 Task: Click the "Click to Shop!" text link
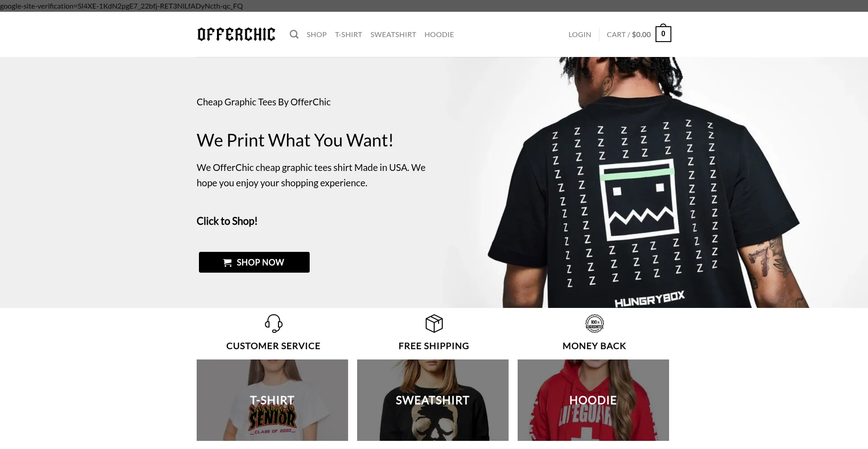pyautogui.click(x=227, y=221)
